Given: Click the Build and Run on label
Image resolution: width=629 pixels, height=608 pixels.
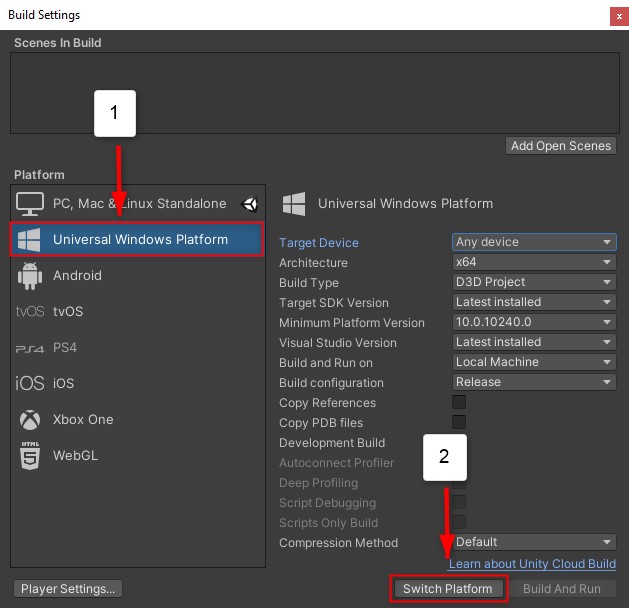Looking at the screenshot, I should point(326,363).
